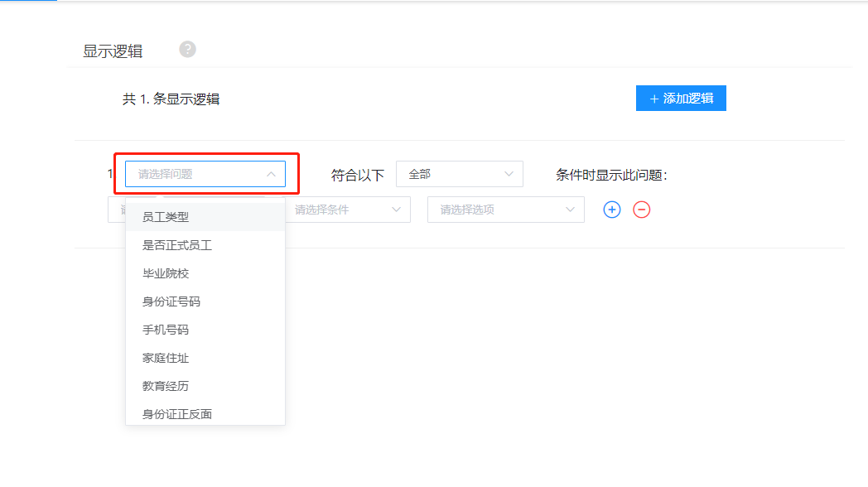This screenshot has width=868, height=487.
Task: Expand the 请选择选项 dropdown
Action: (x=505, y=210)
